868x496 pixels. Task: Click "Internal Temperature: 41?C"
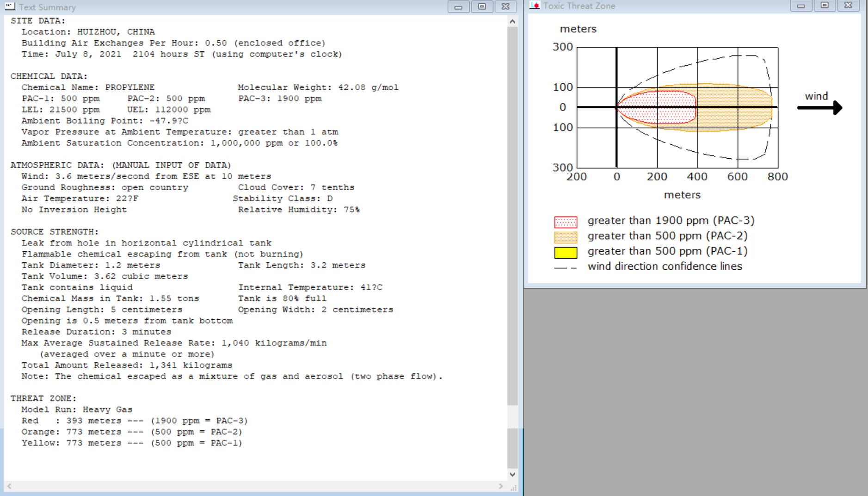(x=310, y=287)
